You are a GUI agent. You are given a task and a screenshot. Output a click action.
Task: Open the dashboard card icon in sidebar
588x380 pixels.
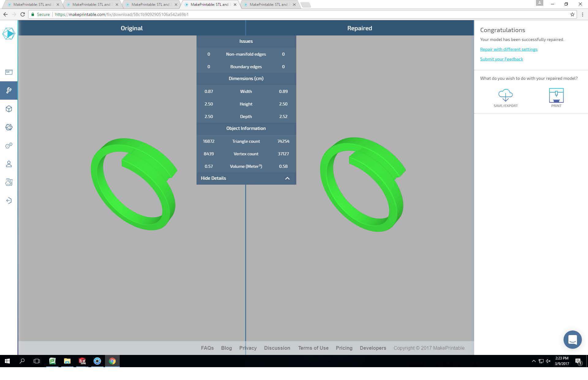tap(9, 72)
